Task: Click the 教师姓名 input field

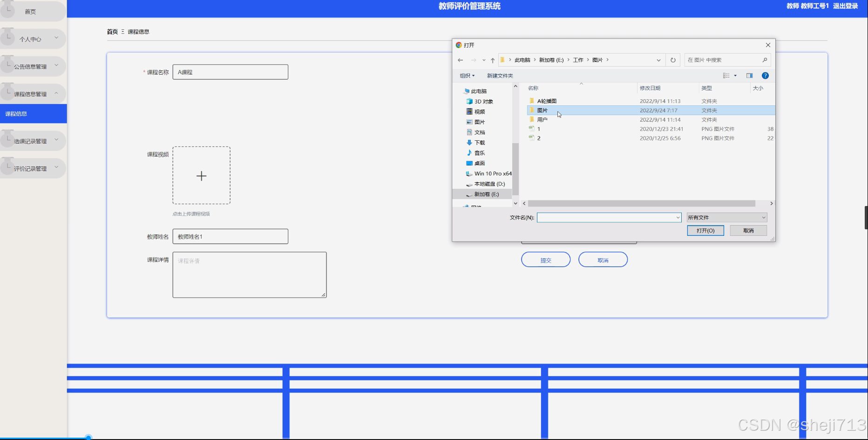Action: pyautogui.click(x=231, y=236)
